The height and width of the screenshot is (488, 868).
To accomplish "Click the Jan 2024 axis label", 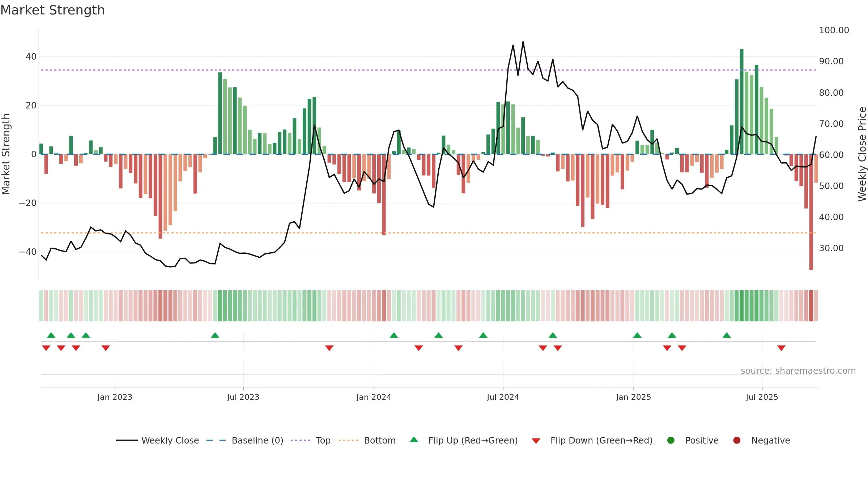I will (374, 397).
